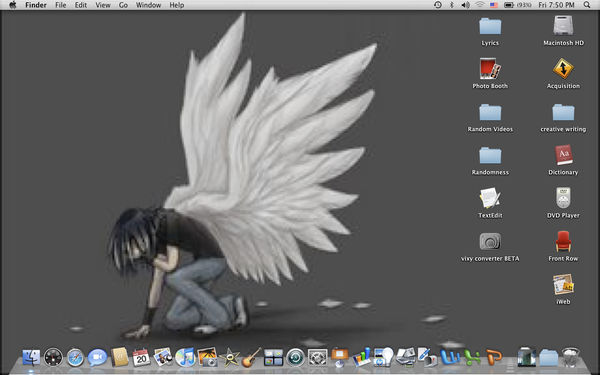This screenshot has width=600, height=375.
Task: Open iMovie star icon in dock
Action: coord(230,358)
